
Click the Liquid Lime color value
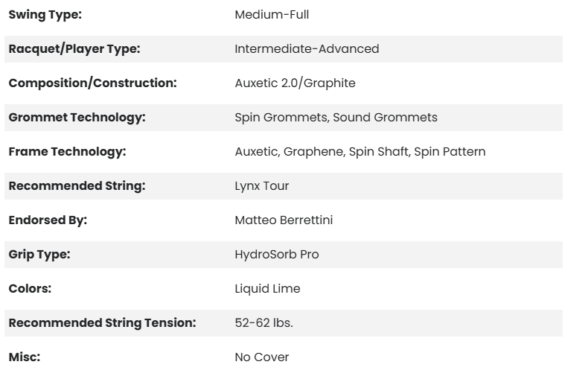pos(267,289)
